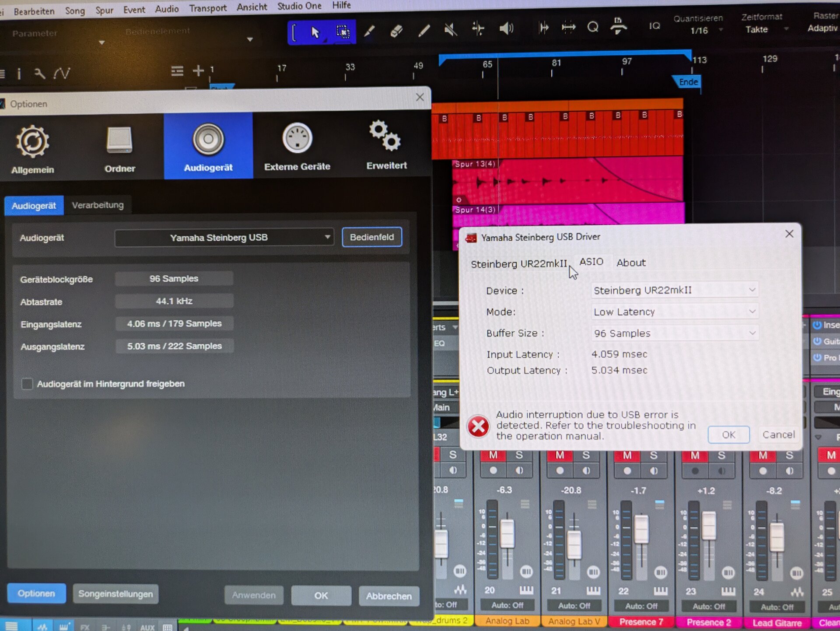Click OK in the Yamaha Steinberg driver dialog
This screenshot has height=631, width=840.
pyautogui.click(x=728, y=435)
